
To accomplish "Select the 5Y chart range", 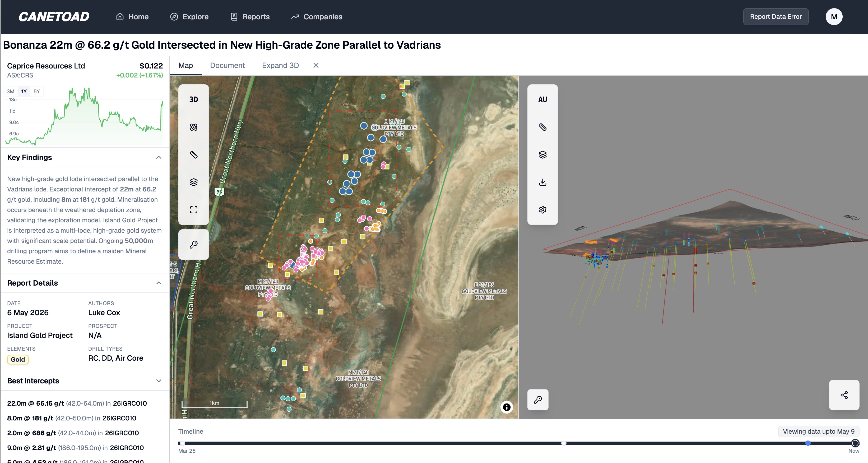I will [37, 91].
